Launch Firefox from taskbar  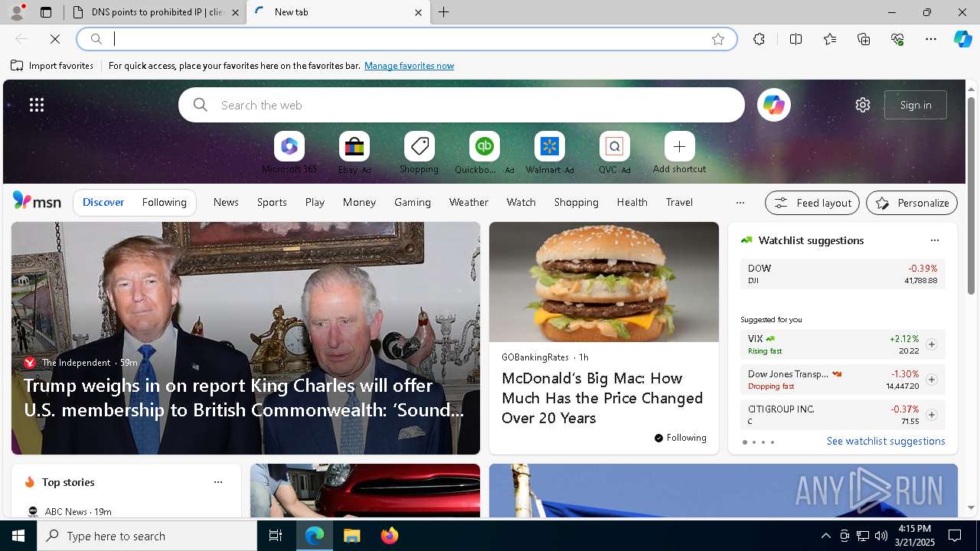click(x=389, y=536)
